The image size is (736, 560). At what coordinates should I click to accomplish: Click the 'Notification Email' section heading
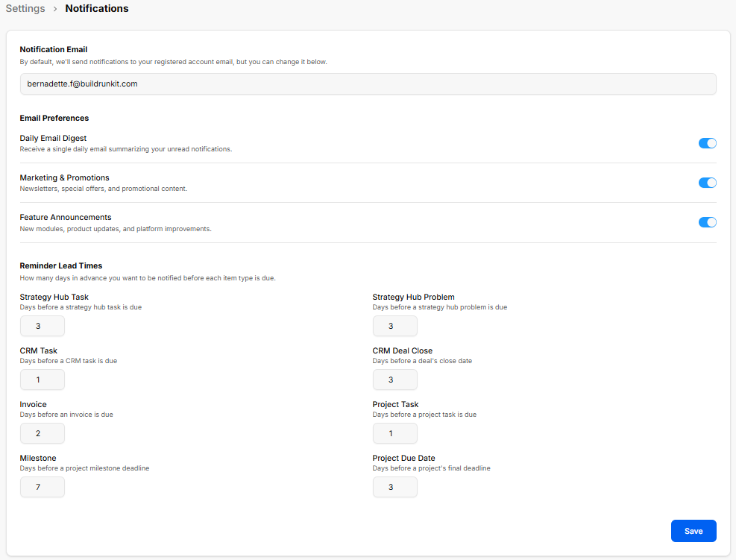[54, 49]
